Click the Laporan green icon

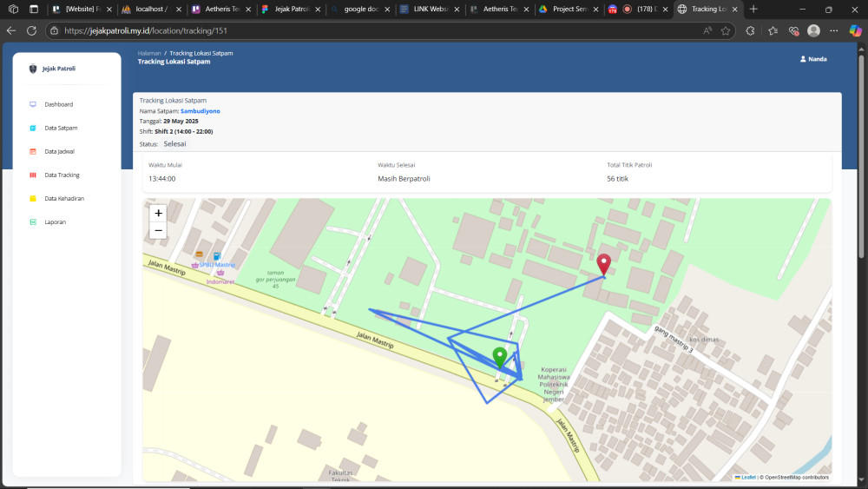coord(33,222)
